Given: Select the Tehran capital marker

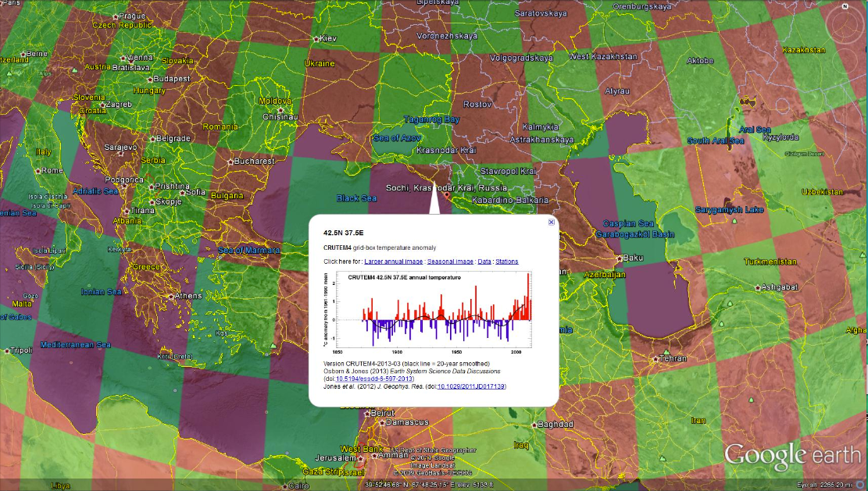Looking at the screenshot, I should (x=655, y=360).
